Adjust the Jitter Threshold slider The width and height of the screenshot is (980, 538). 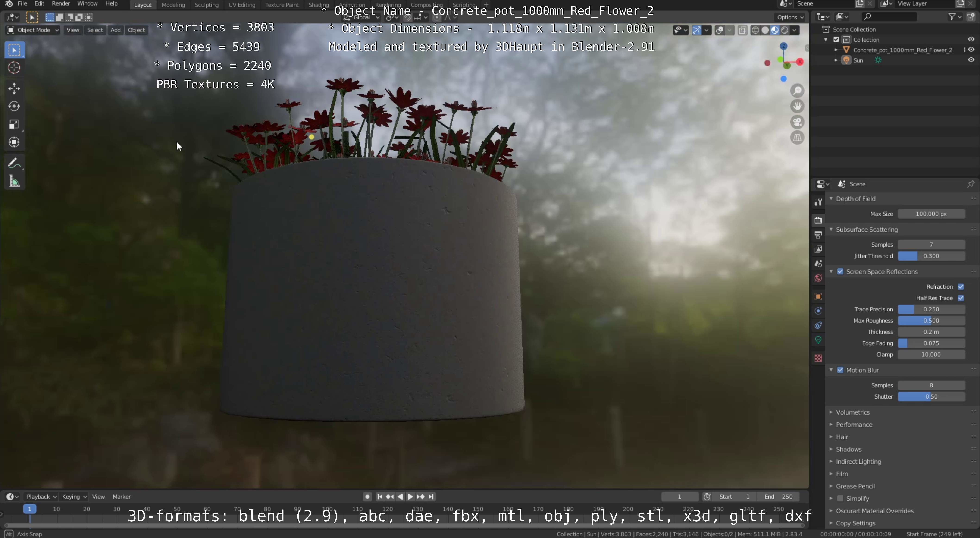coord(931,256)
